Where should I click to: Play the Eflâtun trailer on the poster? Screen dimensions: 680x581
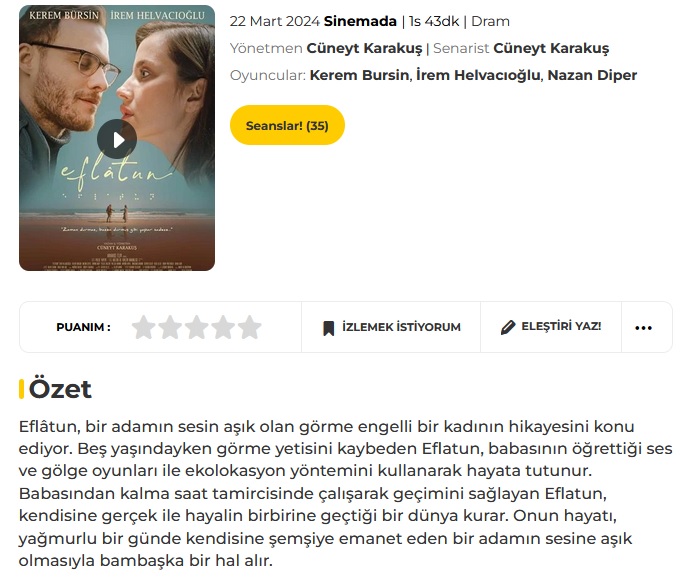[117, 140]
